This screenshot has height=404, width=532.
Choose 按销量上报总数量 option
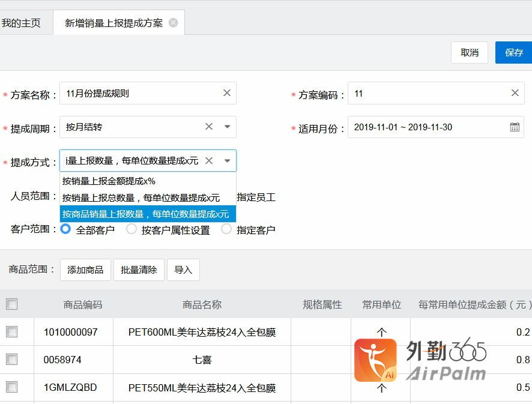(141, 197)
